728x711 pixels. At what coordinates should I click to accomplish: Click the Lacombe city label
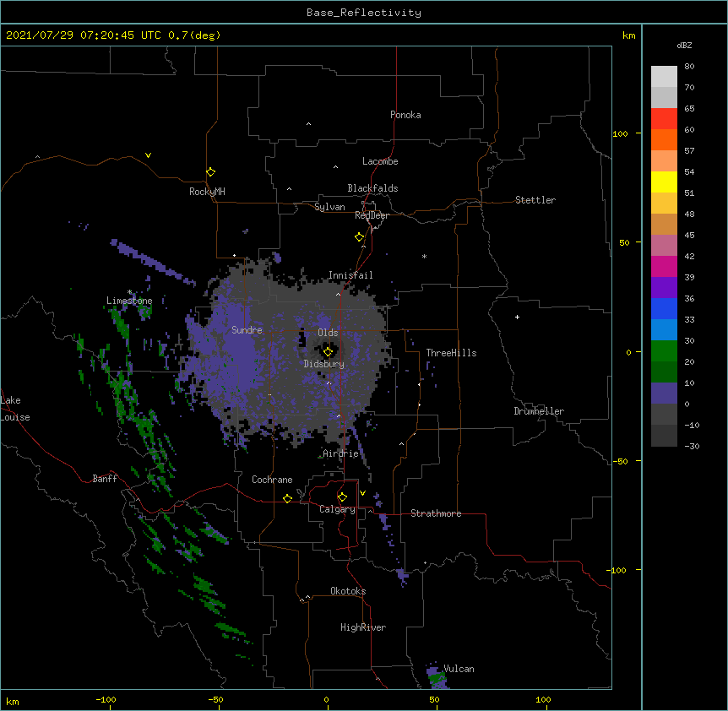pyautogui.click(x=380, y=161)
